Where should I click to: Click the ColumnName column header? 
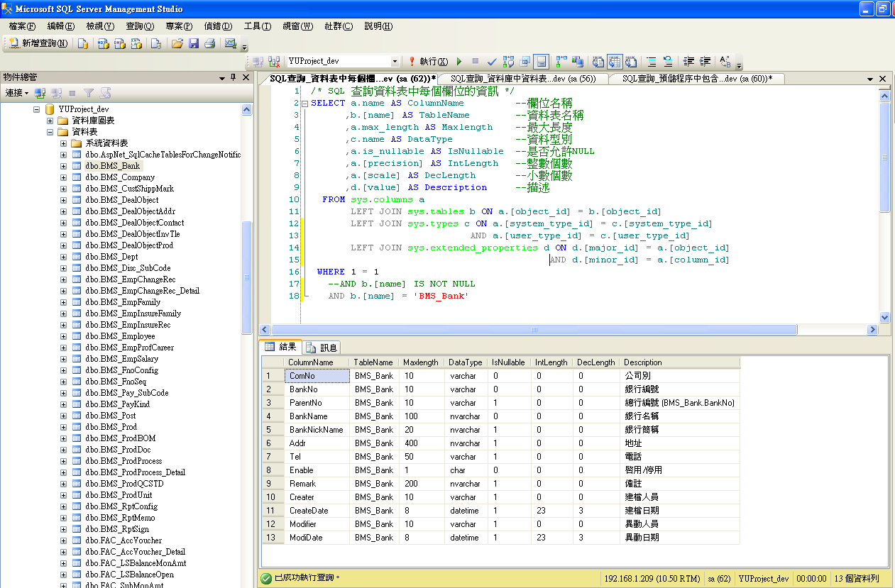tap(317, 362)
